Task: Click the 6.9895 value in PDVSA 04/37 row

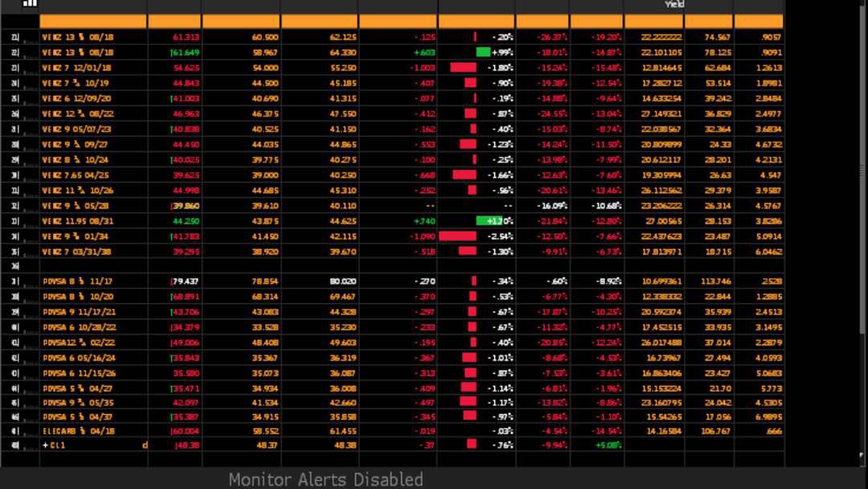Action: pyautogui.click(x=768, y=417)
